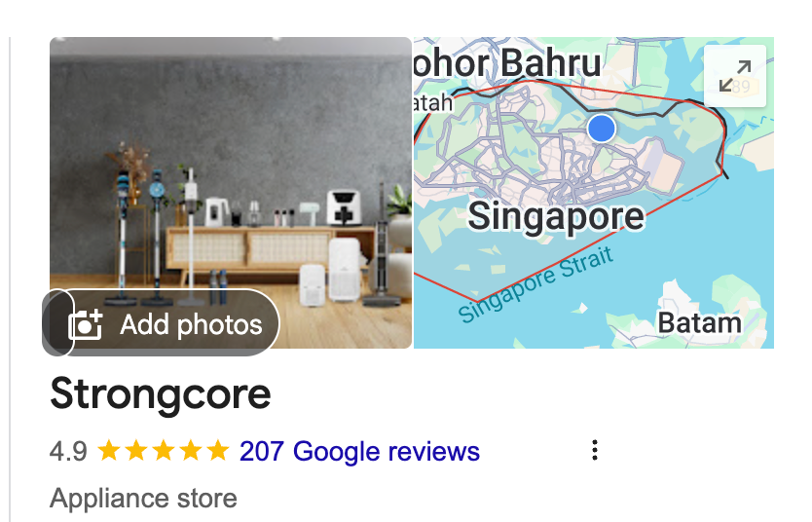Select the fifth gold rating star
This screenshot has width=812, height=522.
click(217, 450)
